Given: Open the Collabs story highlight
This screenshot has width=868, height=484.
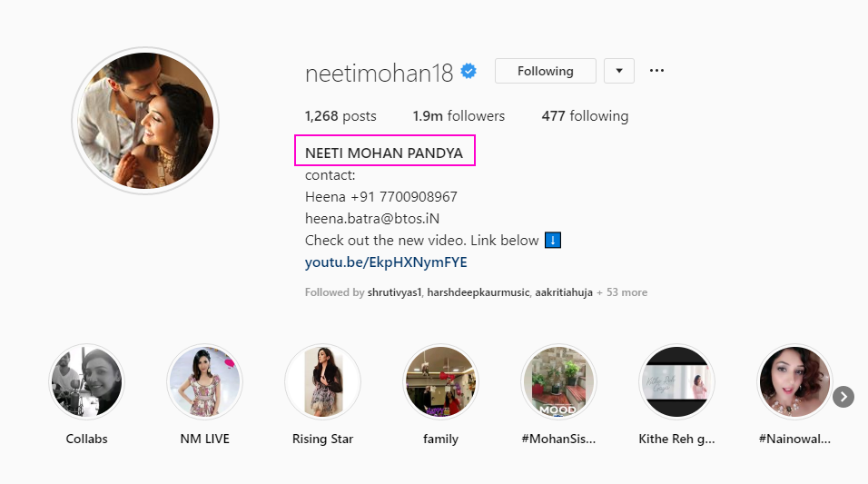Looking at the screenshot, I should [87, 382].
